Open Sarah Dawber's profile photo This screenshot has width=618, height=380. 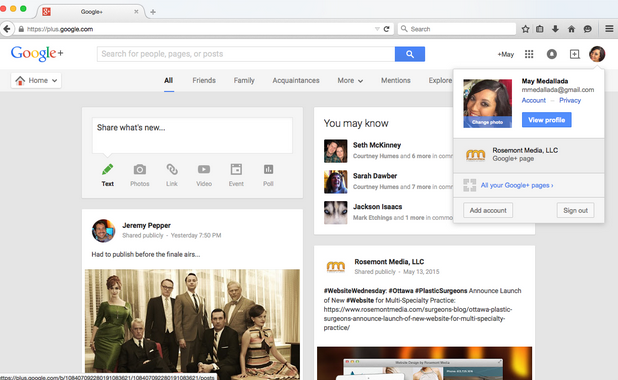(x=335, y=181)
